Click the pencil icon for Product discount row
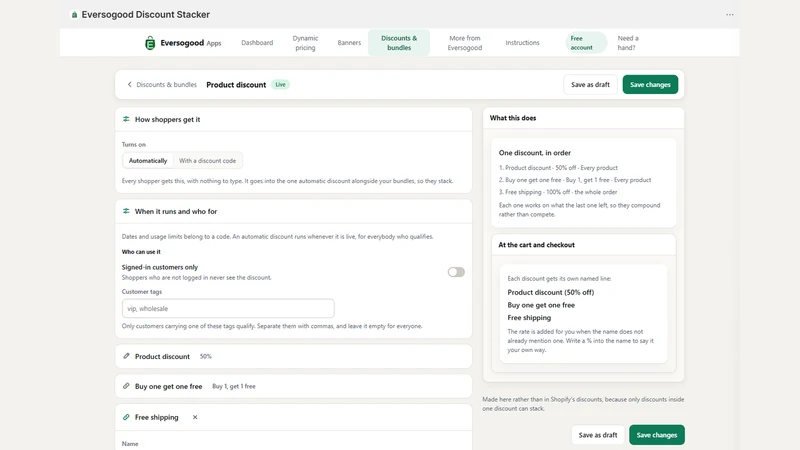Screen dimensions: 800x450 tap(126, 356)
